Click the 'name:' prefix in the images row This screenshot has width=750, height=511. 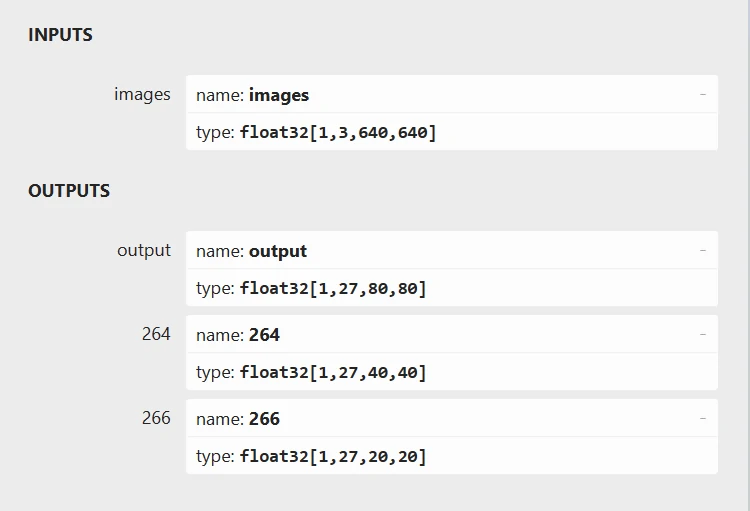[220, 95]
